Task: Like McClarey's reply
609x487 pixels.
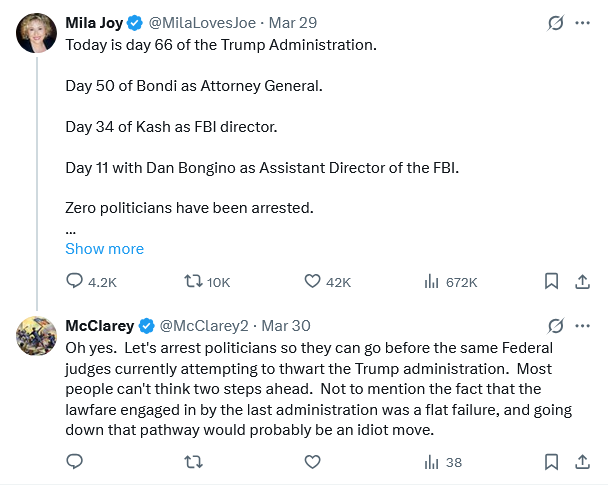Action: coord(312,462)
